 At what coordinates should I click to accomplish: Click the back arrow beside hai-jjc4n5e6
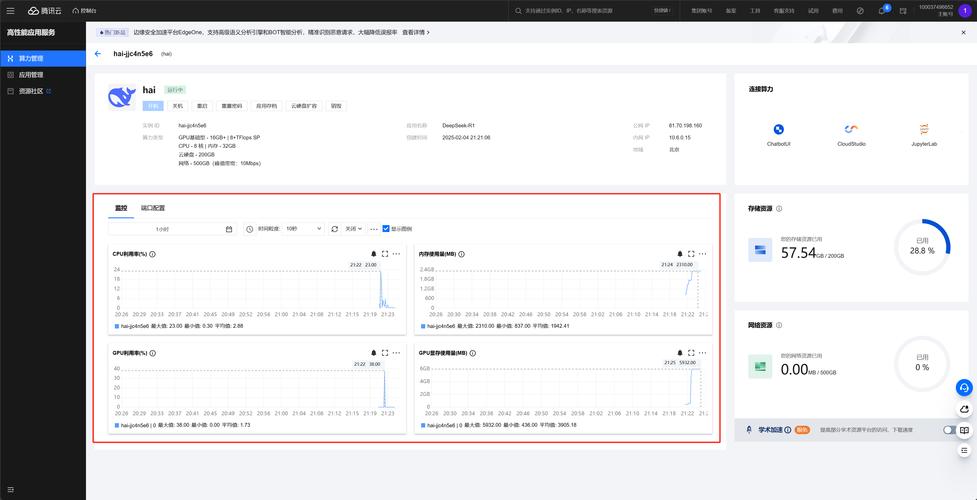tap(98, 54)
